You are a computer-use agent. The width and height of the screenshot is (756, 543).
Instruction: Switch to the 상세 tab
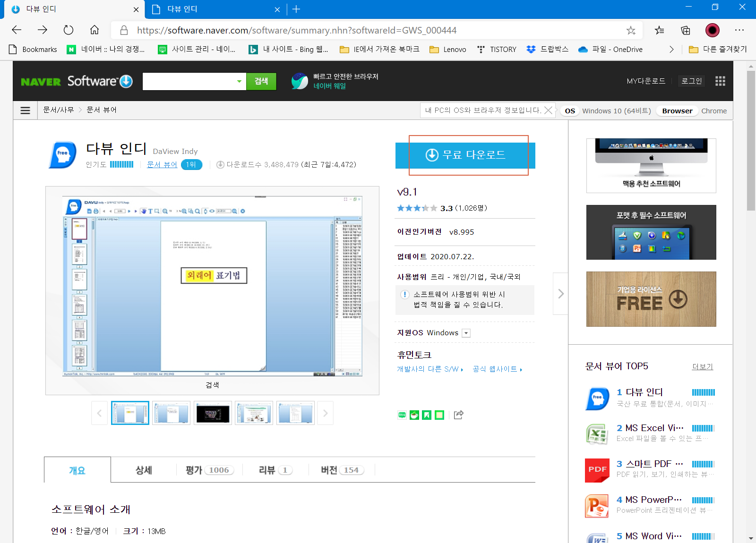144,470
